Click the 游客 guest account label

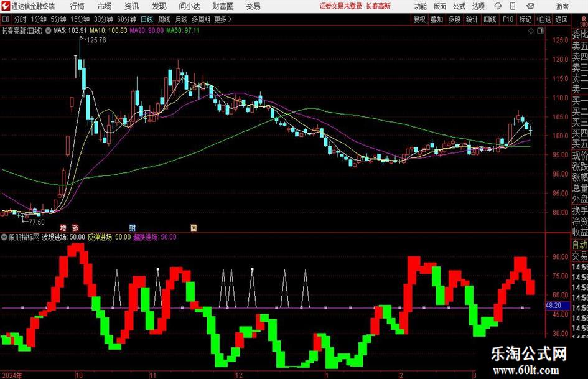coord(562,6)
